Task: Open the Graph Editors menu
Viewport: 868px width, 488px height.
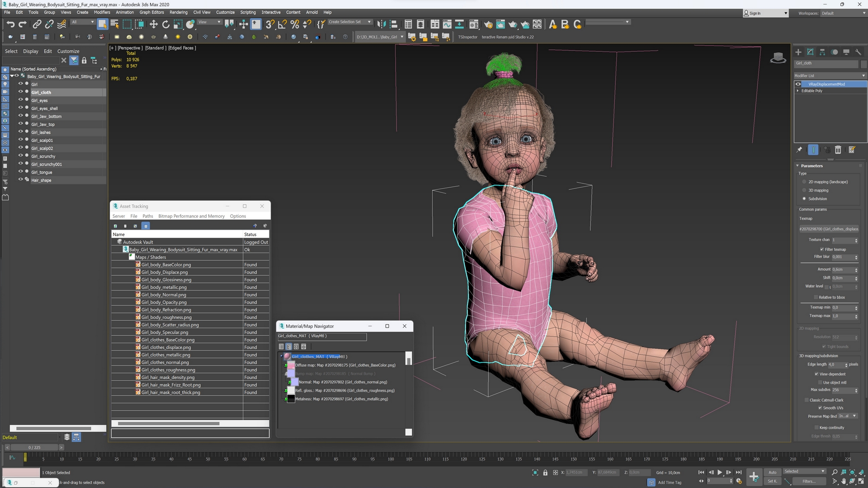Action: 151,12
